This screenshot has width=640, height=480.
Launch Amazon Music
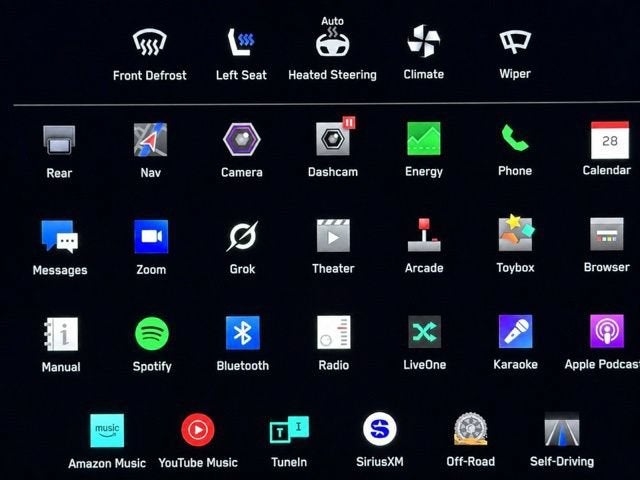click(107, 431)
